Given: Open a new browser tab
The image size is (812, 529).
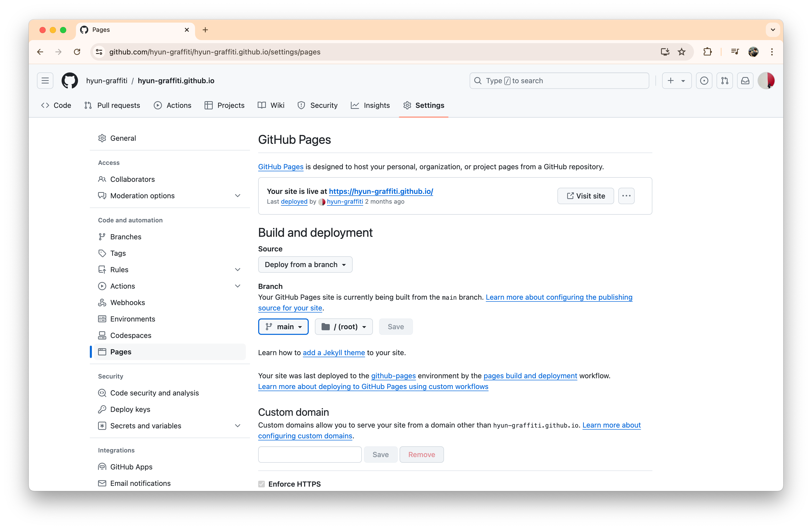Looking at the screenshot, I should click(205, 30).
